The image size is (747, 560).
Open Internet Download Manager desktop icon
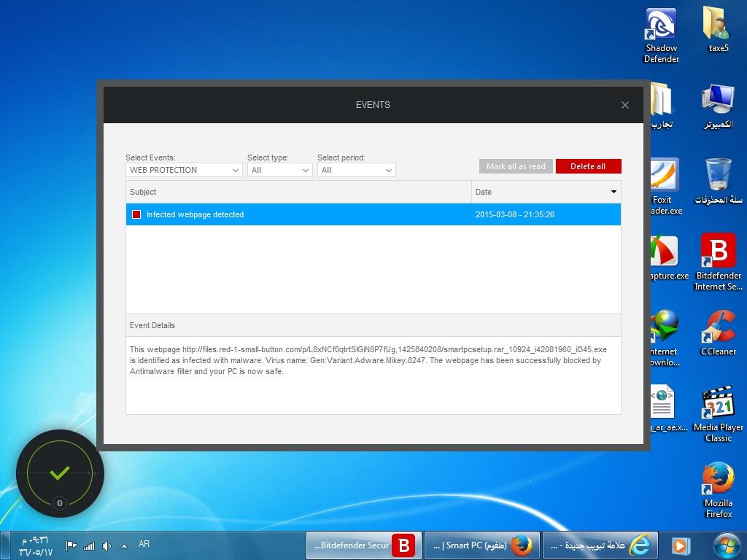pyautogui.click(x=665, y=338)
